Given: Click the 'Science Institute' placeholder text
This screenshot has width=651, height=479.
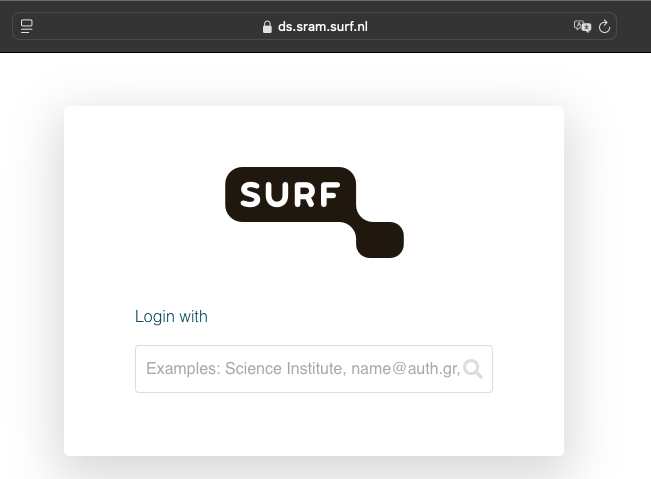Looking at the screenshot, I should tap(286, 369).
